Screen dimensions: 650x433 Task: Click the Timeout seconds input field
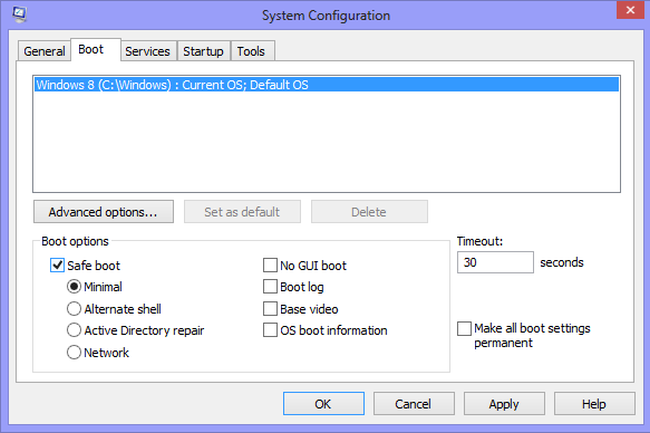tap(495, 262)
